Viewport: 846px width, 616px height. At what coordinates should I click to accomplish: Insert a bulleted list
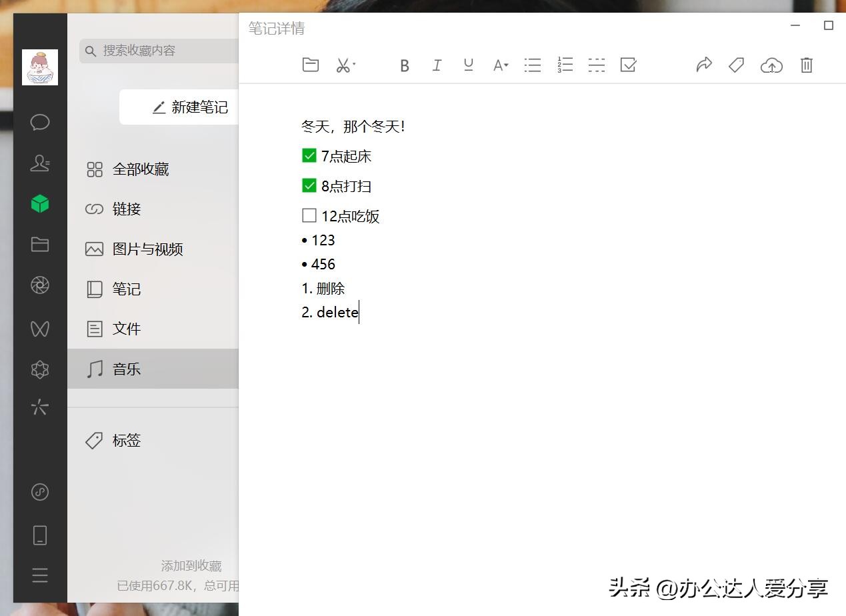coord(533,65)
